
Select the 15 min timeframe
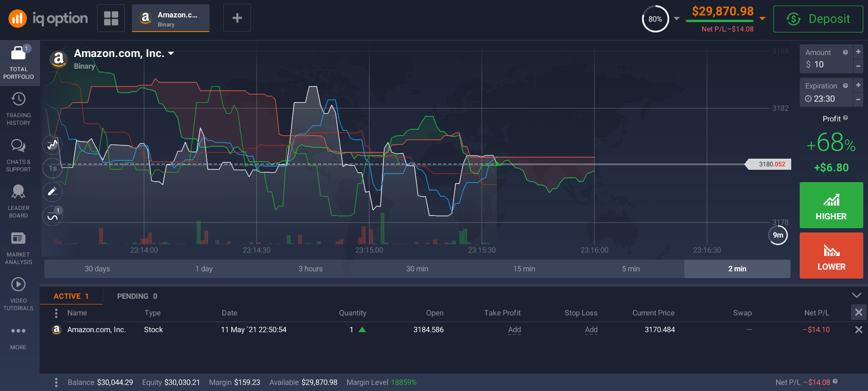(x=524, y=269)
